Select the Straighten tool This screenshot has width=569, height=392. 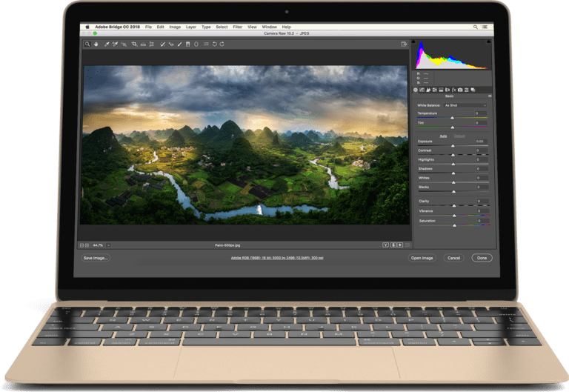(143, 44)
